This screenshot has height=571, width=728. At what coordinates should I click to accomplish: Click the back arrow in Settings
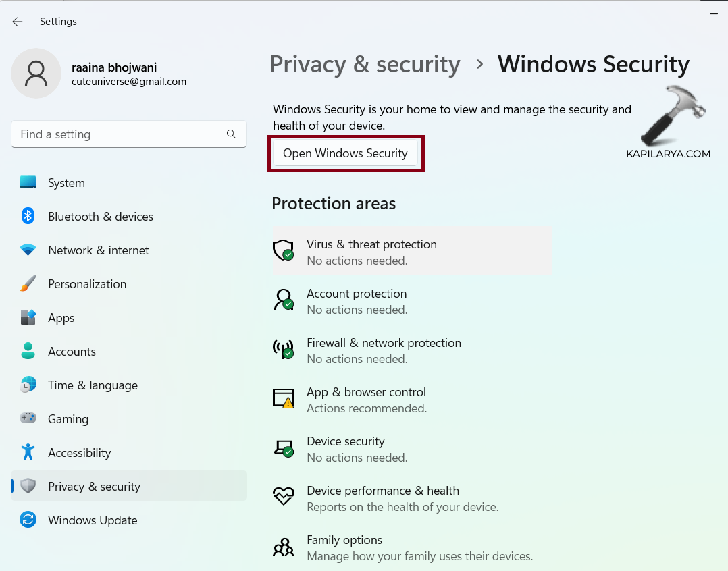point(18,22)
